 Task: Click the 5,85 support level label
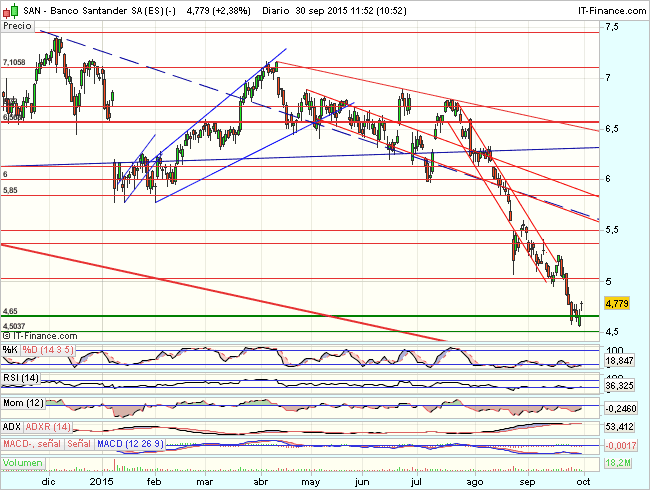[10, 190]
